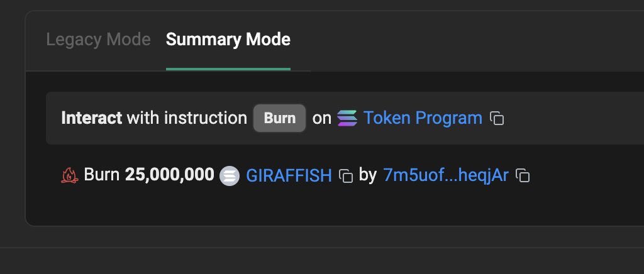The width and height of the screenshot is (644, 274).
Task: Open the Token Program link
Action: (423, 118)
